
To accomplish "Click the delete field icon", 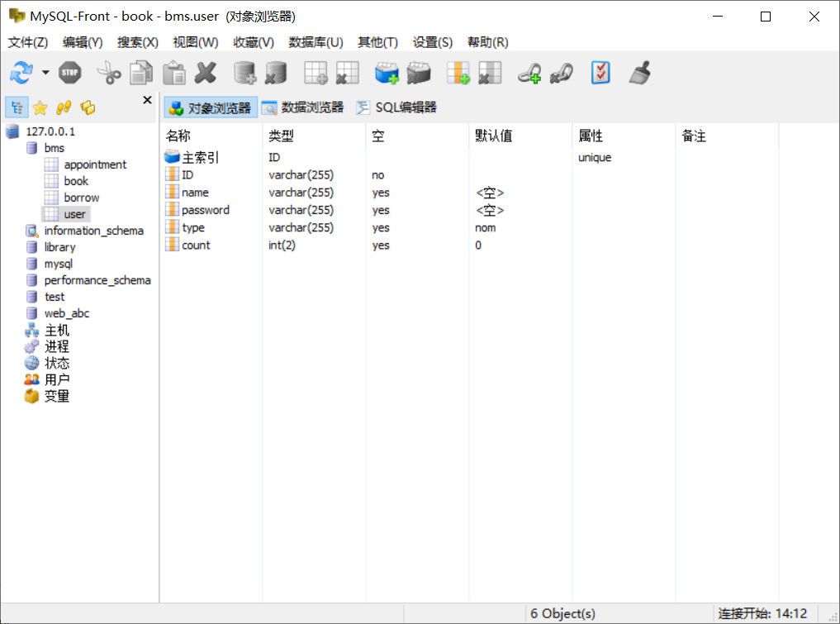I will tap(490, 73).
